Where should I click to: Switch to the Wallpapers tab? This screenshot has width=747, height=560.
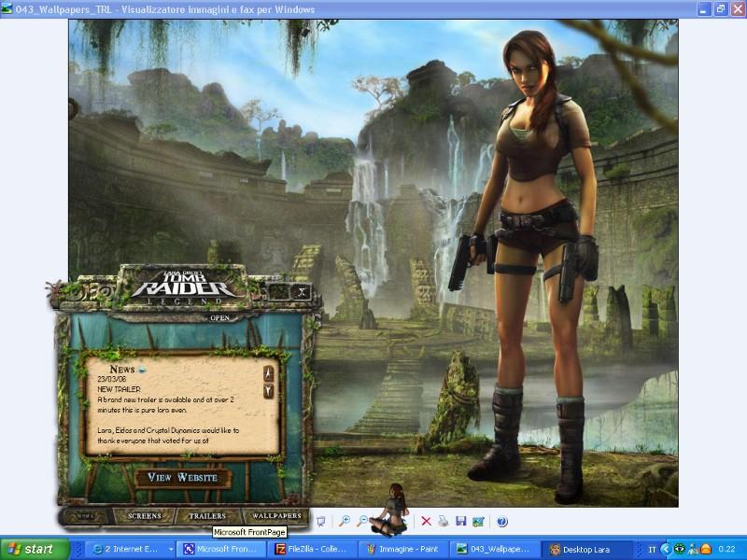pyautogui.click(x=275, y=515)
